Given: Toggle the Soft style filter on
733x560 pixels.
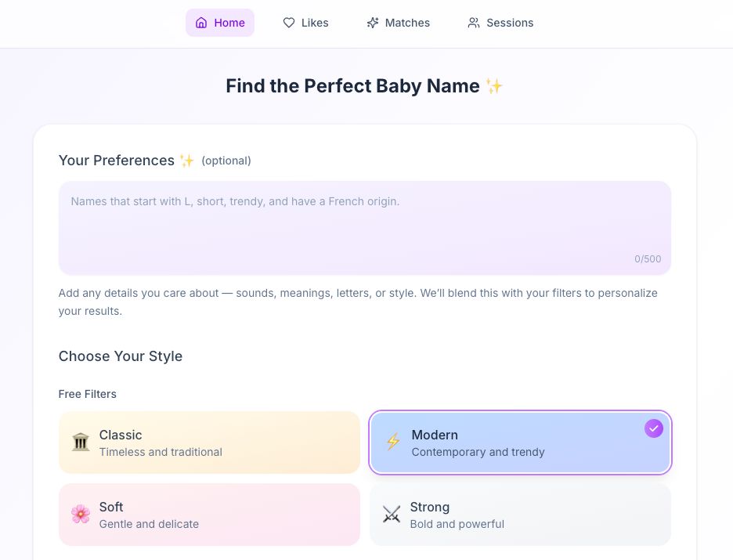Looking at the screenshot, I should pos(209,515).
